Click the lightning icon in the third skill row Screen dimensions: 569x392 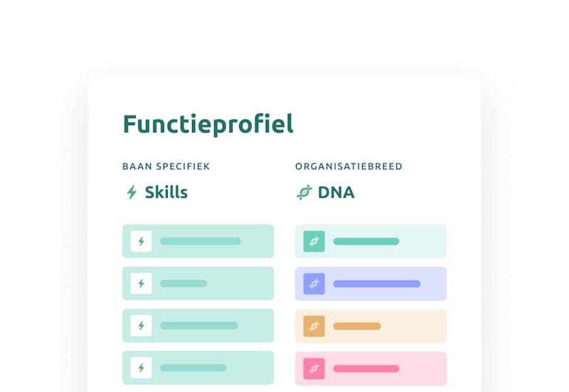(x=141, y=326)
